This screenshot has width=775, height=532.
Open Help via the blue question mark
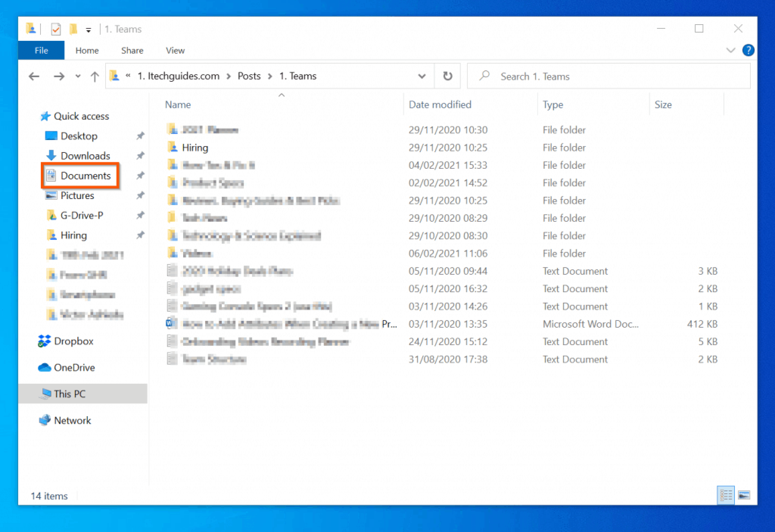click(748, 50)
